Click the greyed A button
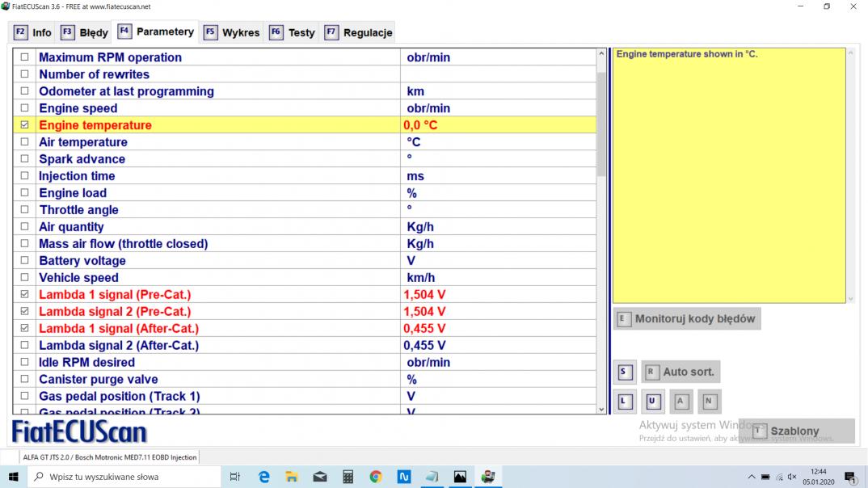868x488 pixels. [x=680, y=402]
